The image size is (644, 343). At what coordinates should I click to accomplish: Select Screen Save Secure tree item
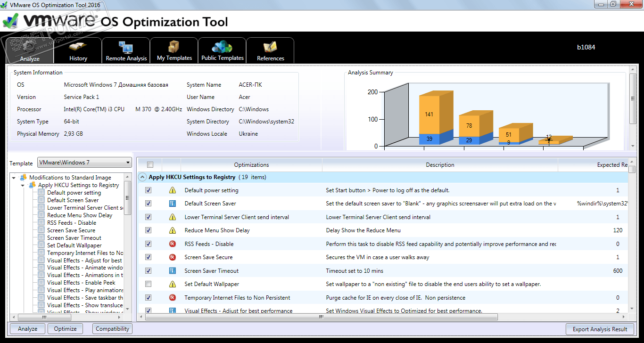(x=71, y=230)
